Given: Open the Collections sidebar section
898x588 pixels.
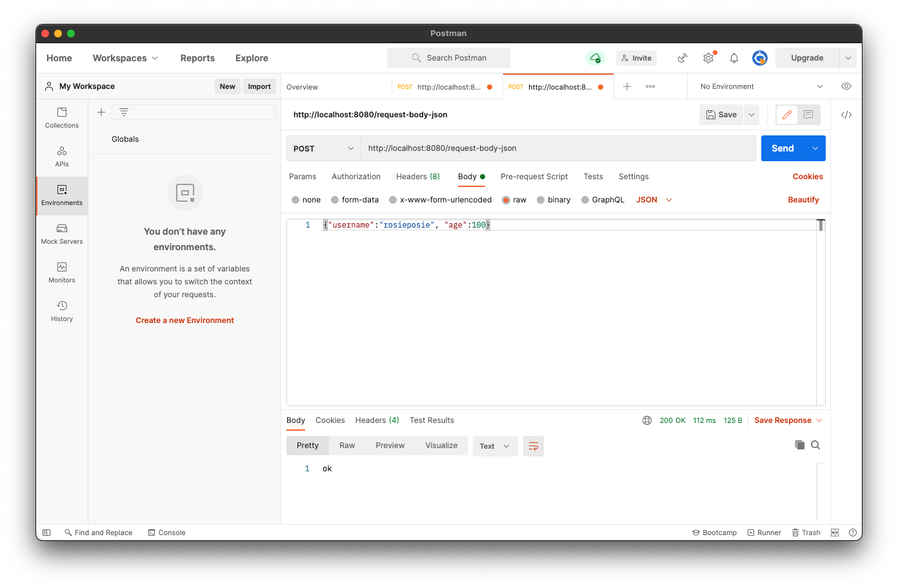Looking at the screenshot, I should click(x=62, y=118).
